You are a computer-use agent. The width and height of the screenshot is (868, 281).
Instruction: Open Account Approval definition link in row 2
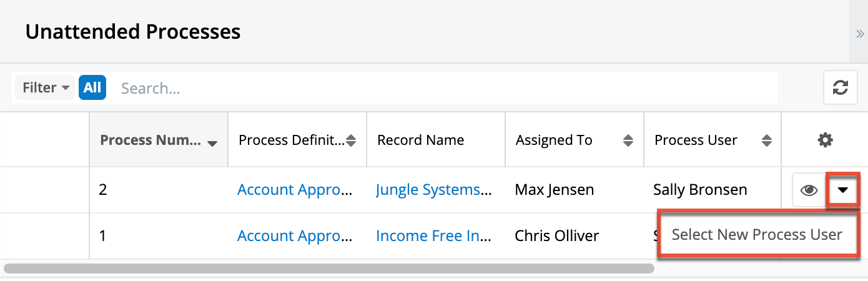(296, 190)
